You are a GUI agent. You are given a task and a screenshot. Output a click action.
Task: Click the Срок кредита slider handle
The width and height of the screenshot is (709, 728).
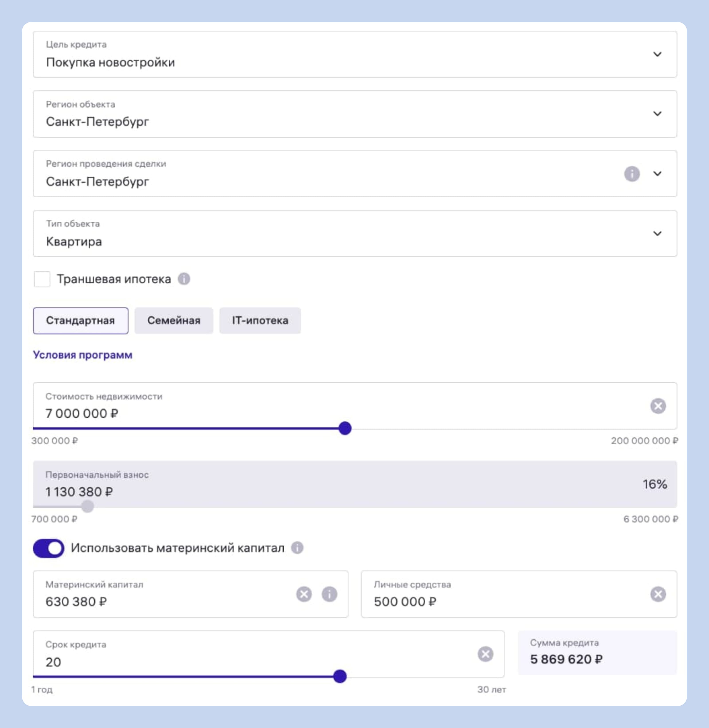(340, 676)
